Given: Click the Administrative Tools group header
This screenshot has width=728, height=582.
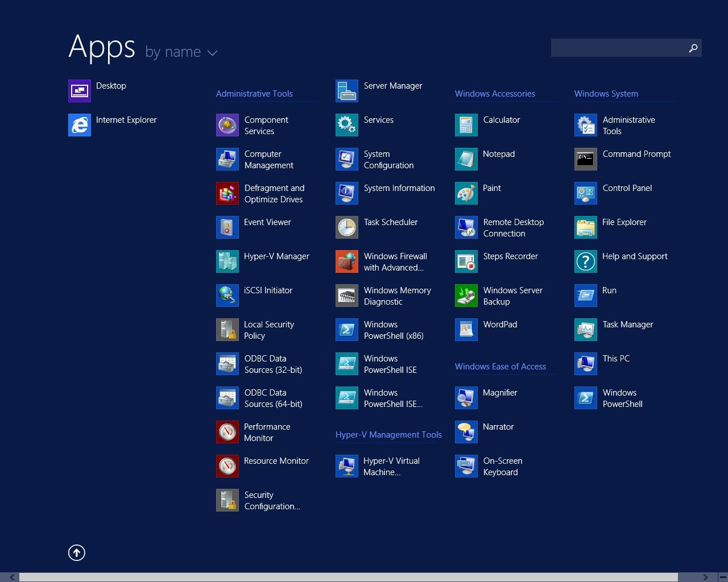Looking at the screenshot, I should (x=254, y=94).
